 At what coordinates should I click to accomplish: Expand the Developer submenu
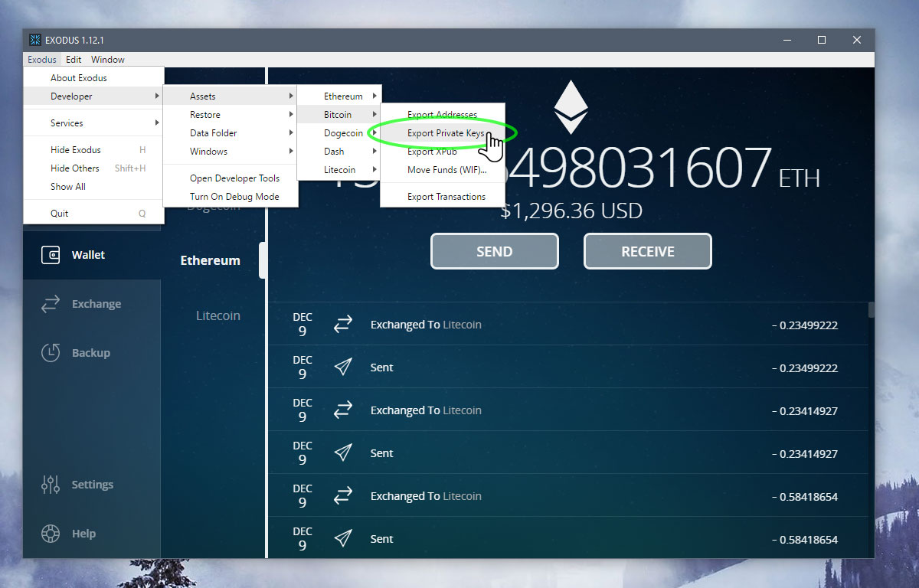click(93, 96)
